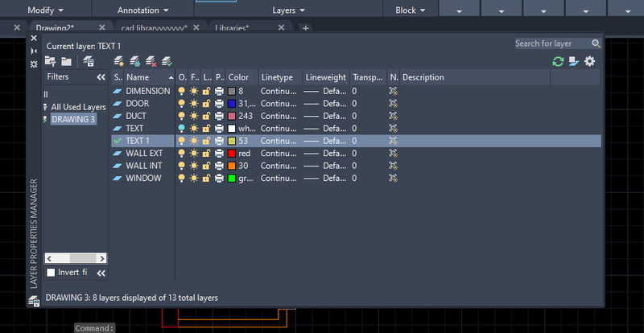Click the green Refresh icon
This screenshot has height=333, width=644.
pyautogui.click(x=558, y=62)
